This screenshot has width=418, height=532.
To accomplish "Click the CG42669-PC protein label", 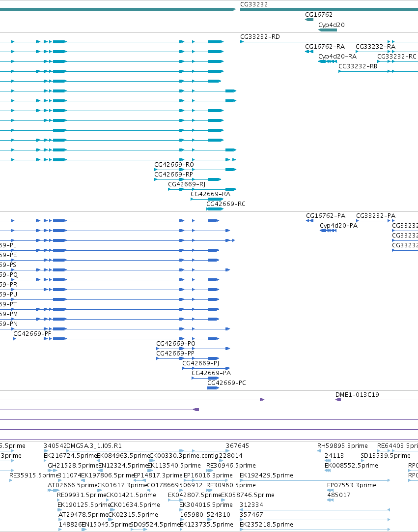I will [226, 383].
